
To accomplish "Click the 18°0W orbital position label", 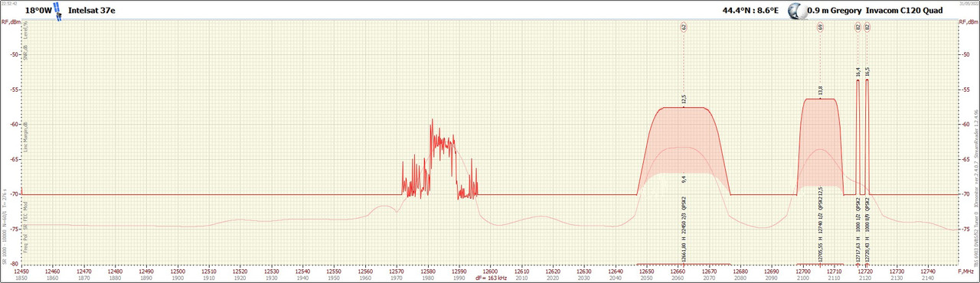I will tap(38, 11).
